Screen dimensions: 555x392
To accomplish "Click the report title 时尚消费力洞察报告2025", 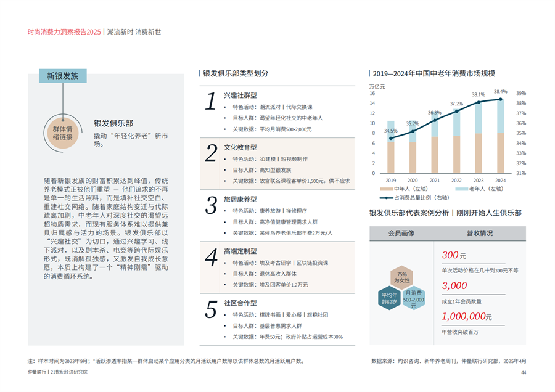I will [64, 31].
